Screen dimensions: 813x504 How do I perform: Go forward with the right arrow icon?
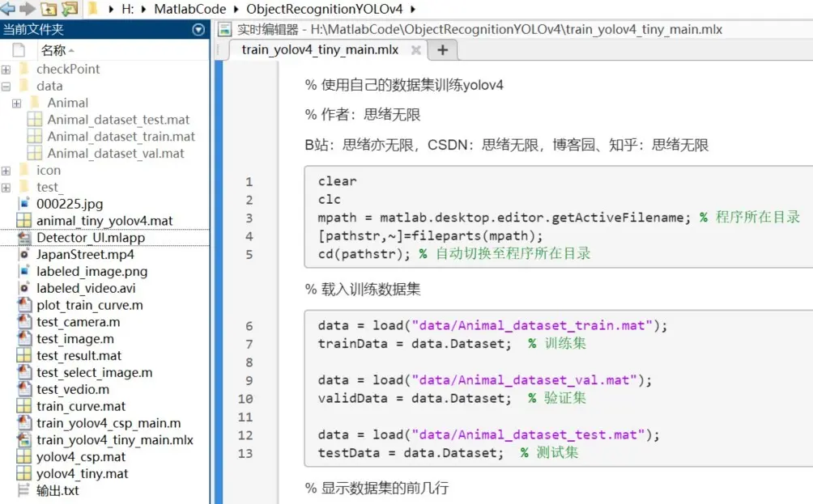pyautogui.click(x=27, y=8)
